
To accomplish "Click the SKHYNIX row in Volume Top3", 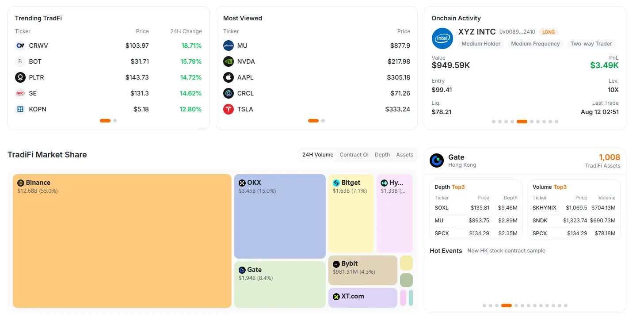I will tap(574, 208).
